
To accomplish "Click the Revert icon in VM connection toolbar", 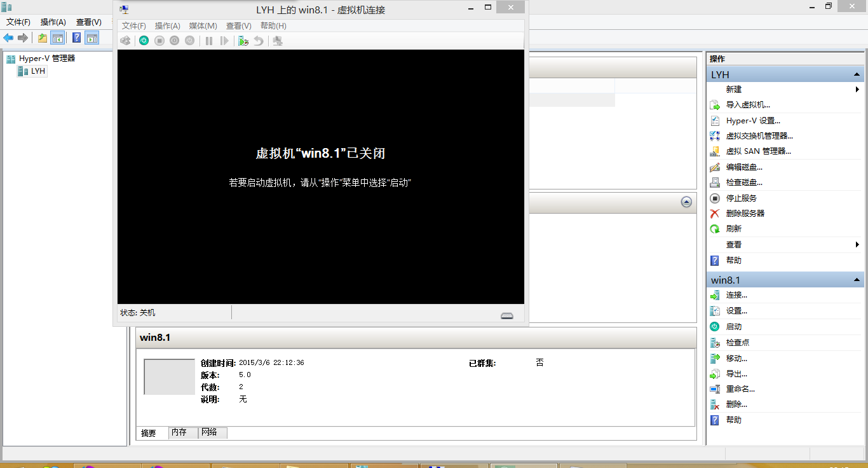I will [x=259, y=41].
